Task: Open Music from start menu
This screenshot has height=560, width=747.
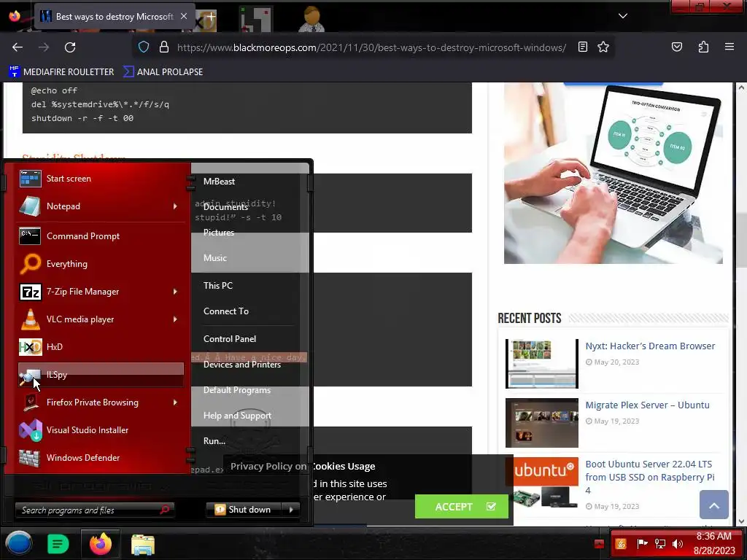Action: click(215, 258)
